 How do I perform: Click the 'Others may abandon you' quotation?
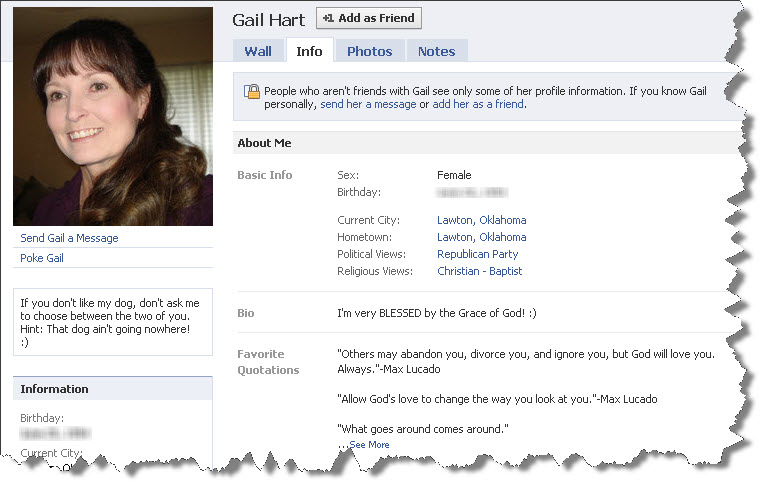(526, 361)
